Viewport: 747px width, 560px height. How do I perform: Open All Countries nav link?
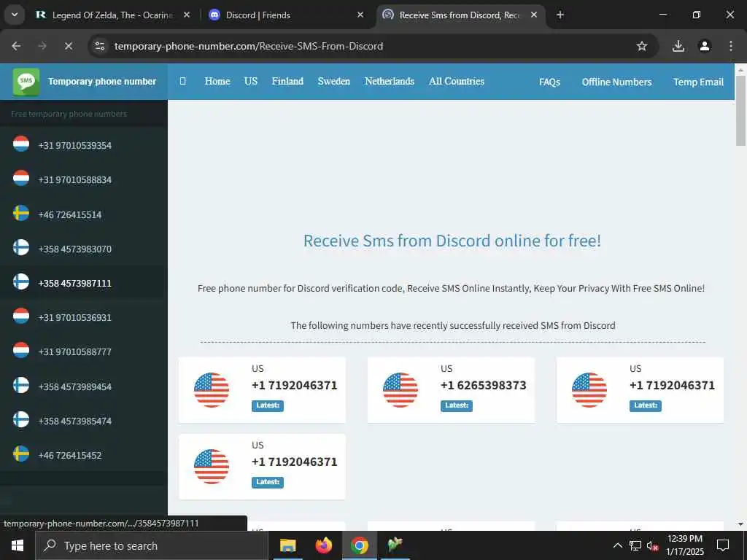pyautogui.click(x=457, y=82)
